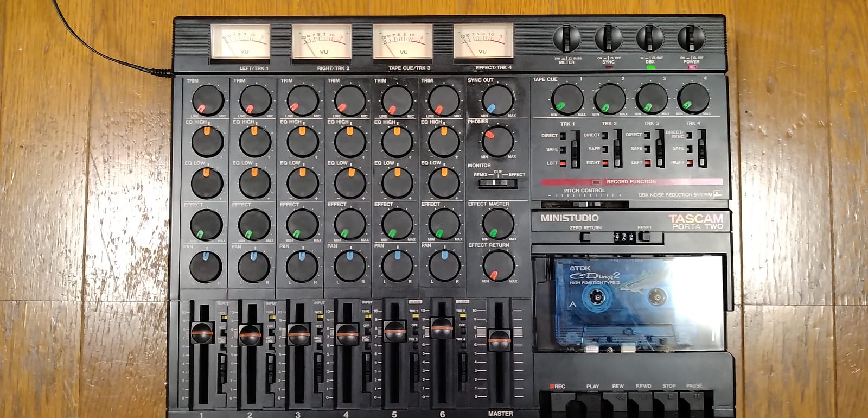Click the channel 6 fader cap
Image resolution: width=868 pixels, height=418 pixels.
point(442,328)
